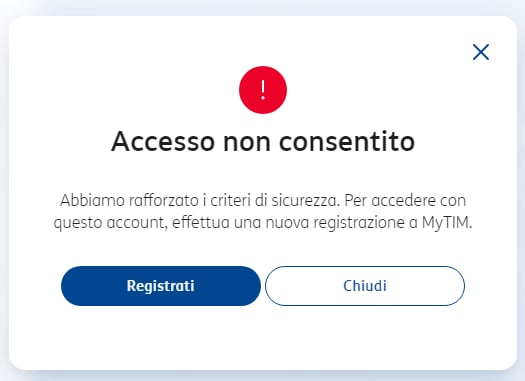This screenshot has width=525, height=381.
Task: Click the red exclamation alert icon
Action: pyautogui.click(x=263, y=90)
